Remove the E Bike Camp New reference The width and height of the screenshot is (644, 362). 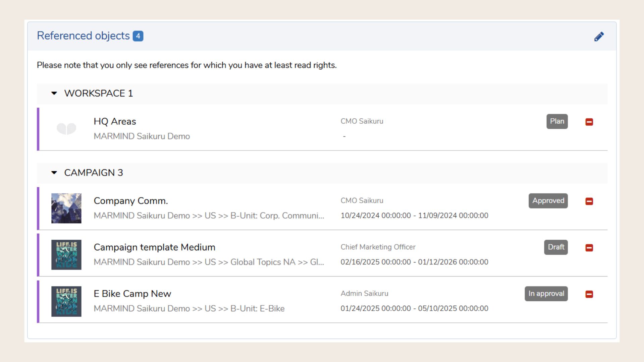(x=589, y=294)
